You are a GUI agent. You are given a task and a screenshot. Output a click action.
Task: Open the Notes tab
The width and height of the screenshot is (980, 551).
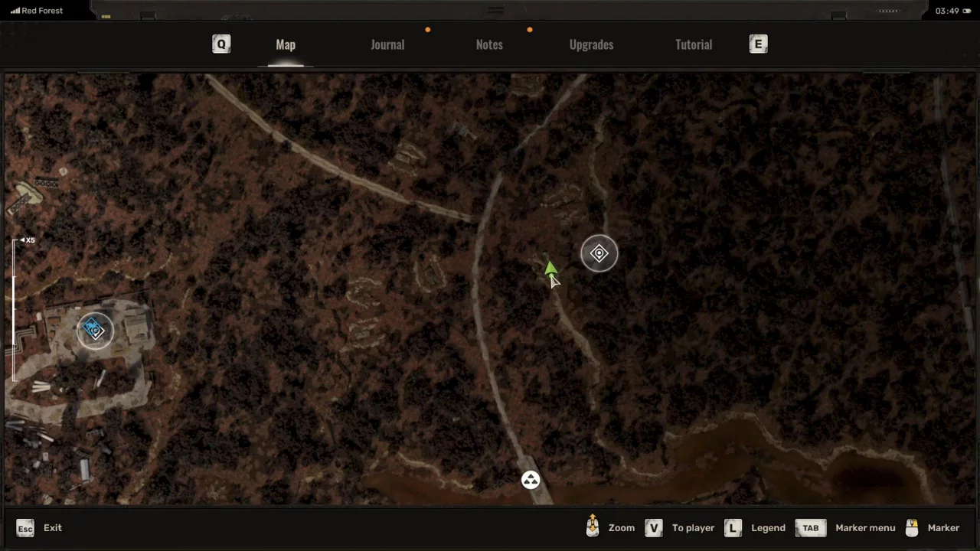(x=489, y=44)
